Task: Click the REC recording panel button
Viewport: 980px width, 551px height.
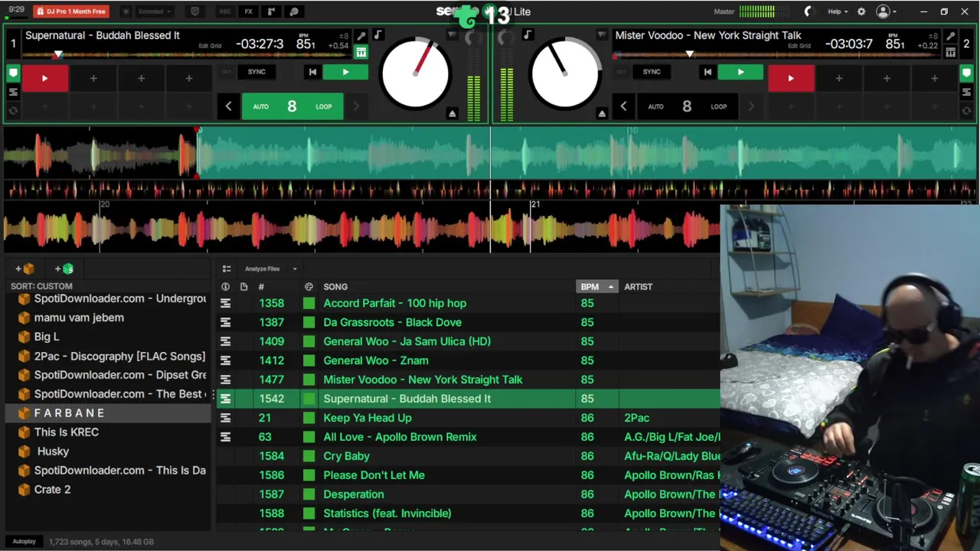Action: point(225,11)
